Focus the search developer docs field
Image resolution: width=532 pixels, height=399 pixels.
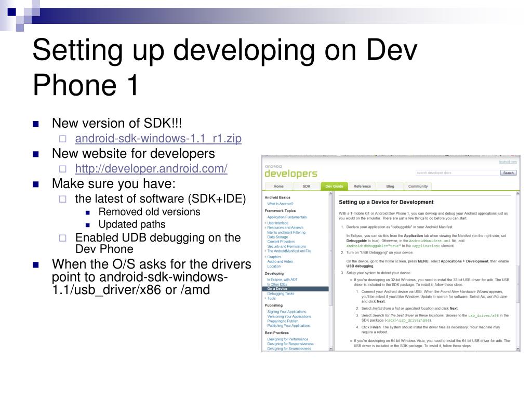click(457, 172)
